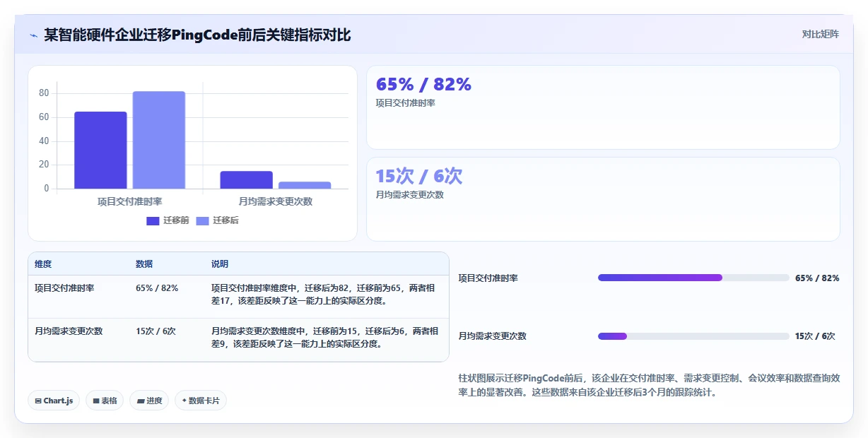Click the 项目交付准时率 progress bar
This screenshot has width=868, height=438.
click(x=693, y=278)
